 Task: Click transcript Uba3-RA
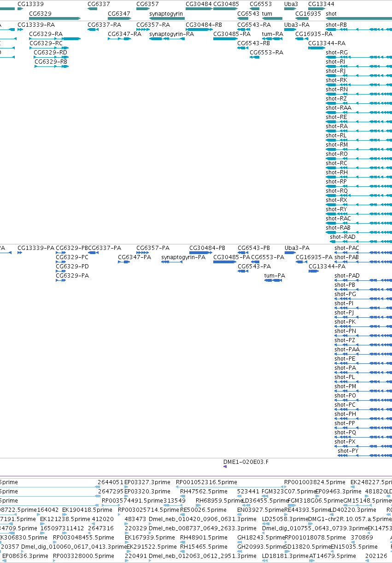click(297, 24)
